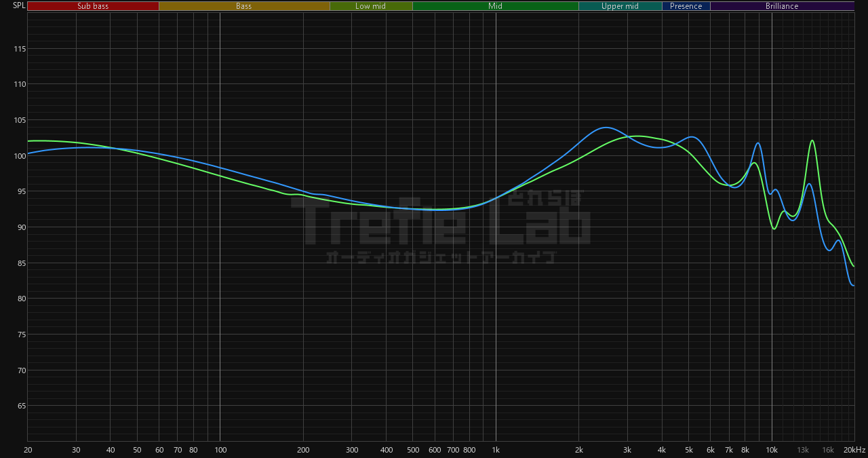Click the SPL axis title
The width and height of the screenshot is (868, 458).
19,5
